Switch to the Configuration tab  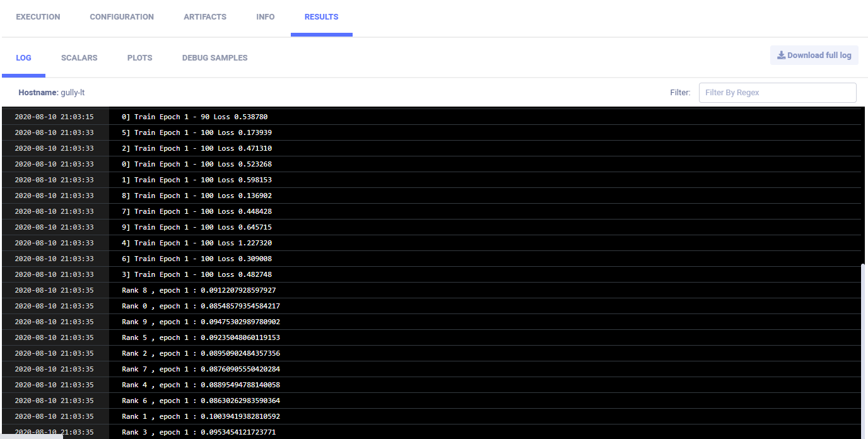[122, 17]
